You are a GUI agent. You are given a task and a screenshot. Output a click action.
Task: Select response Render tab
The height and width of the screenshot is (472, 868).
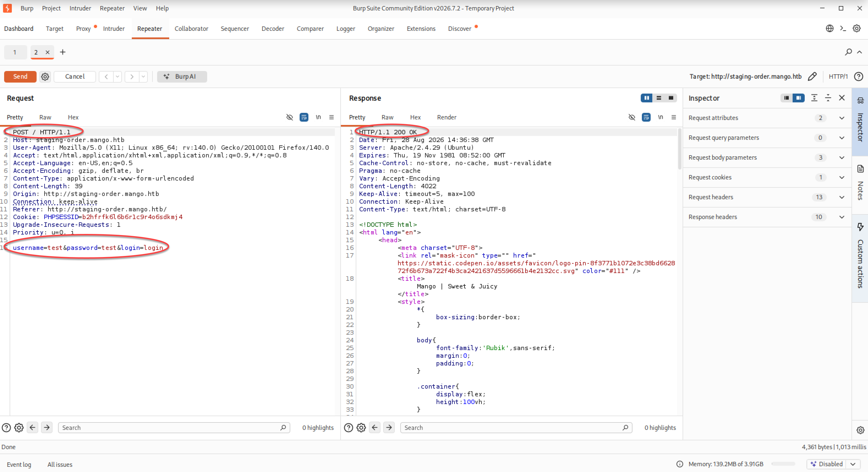(x=447, y=117)
